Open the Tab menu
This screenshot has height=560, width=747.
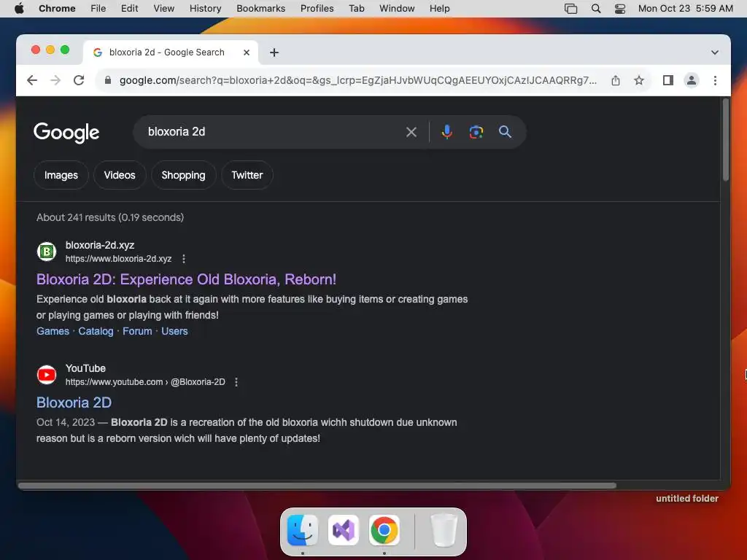[356, 9]
